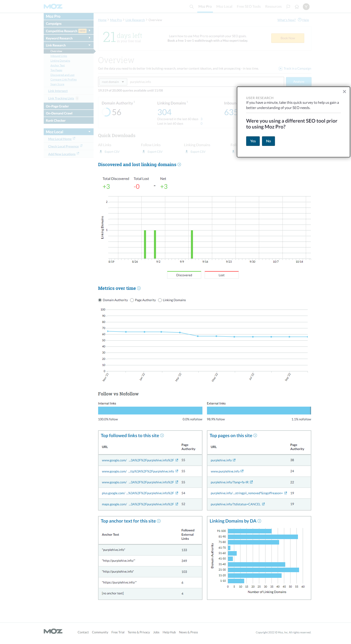The image size is (351, 644).
Task: Follow Link Research breadcrumb link
Action: coord(135,20)
